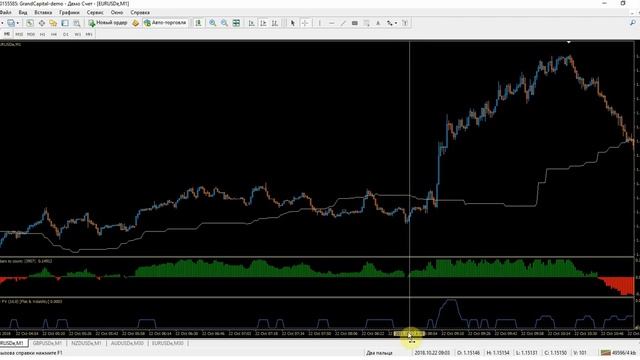Launch MetaEditor from the toolbar
Screen dimensions: 640x360
coord(136,23)
